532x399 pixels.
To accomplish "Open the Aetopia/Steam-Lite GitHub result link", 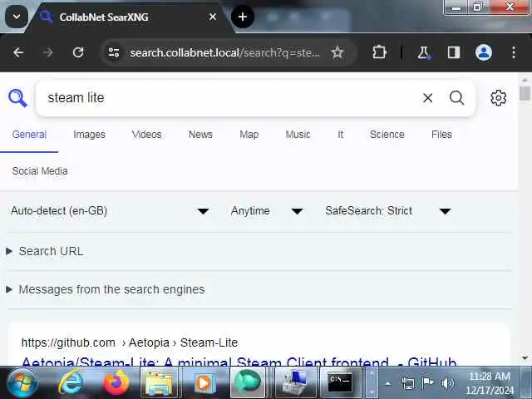I will coord(239,362).
